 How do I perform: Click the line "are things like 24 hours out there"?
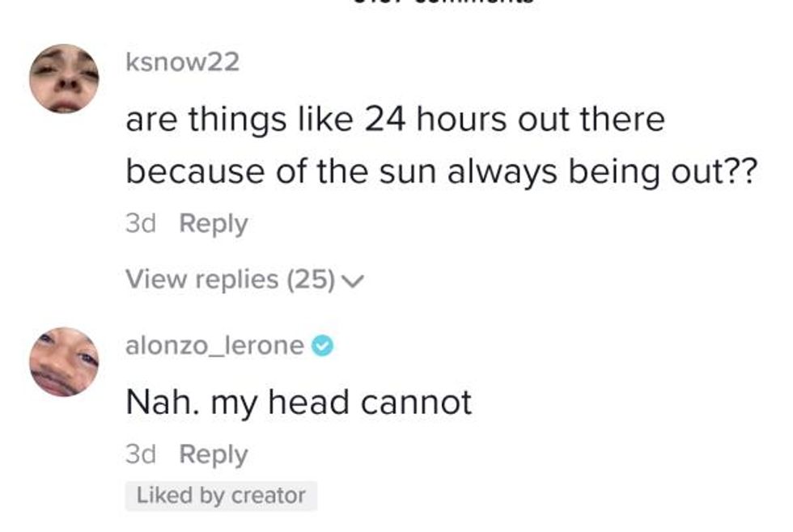[395, 120]
